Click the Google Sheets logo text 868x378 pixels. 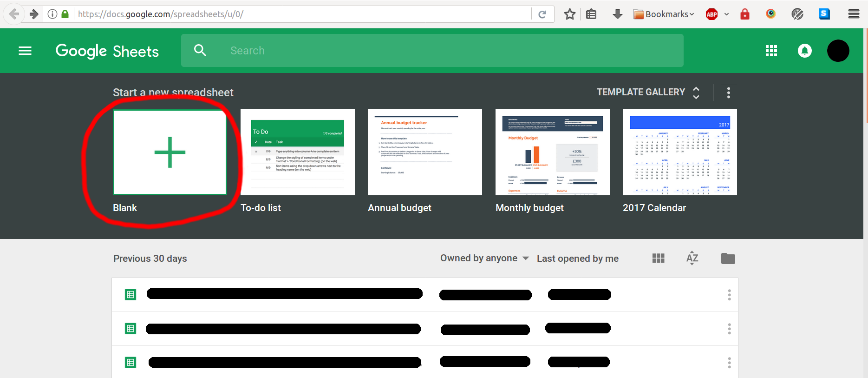coord(107,51)
